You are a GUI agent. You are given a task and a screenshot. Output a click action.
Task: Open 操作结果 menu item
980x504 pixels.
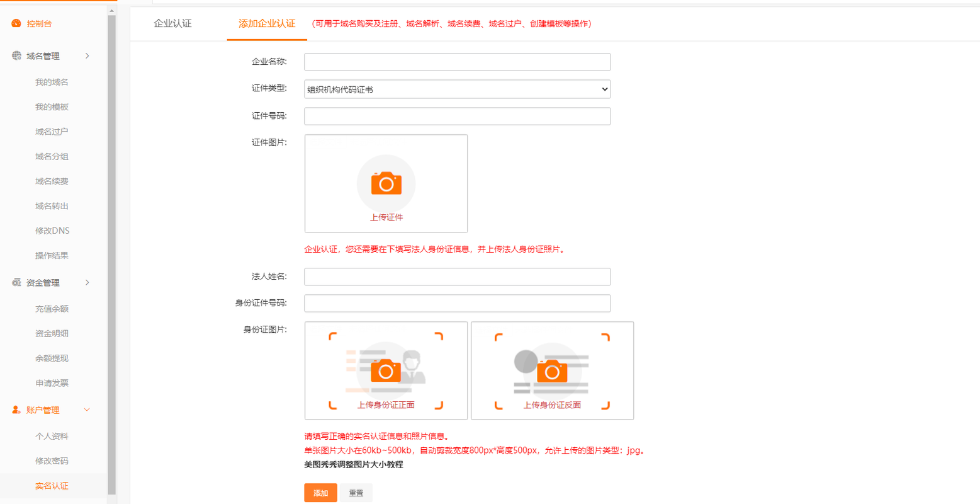tap(52, 255)
